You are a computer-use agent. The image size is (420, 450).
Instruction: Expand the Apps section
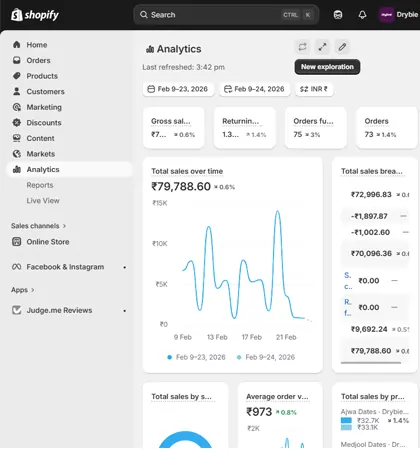pyautogui.click(x=23, y=290)
